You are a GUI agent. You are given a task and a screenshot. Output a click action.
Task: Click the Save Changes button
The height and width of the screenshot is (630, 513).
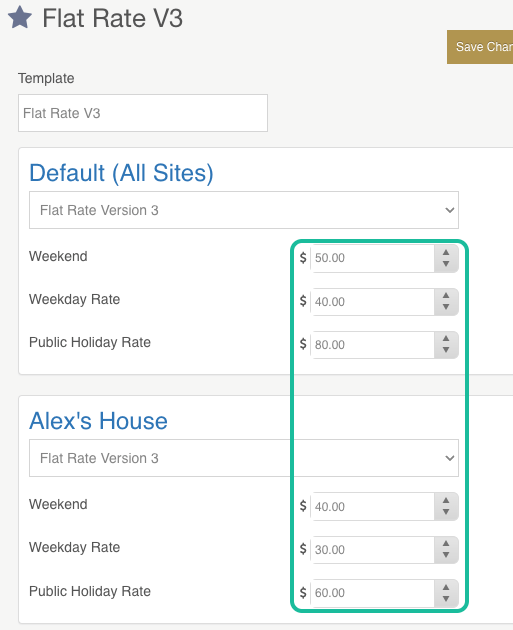480,47
